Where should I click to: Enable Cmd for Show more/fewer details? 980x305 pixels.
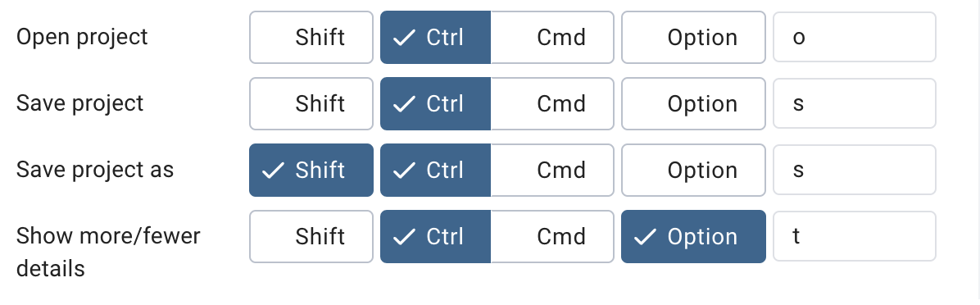(552, 236)
